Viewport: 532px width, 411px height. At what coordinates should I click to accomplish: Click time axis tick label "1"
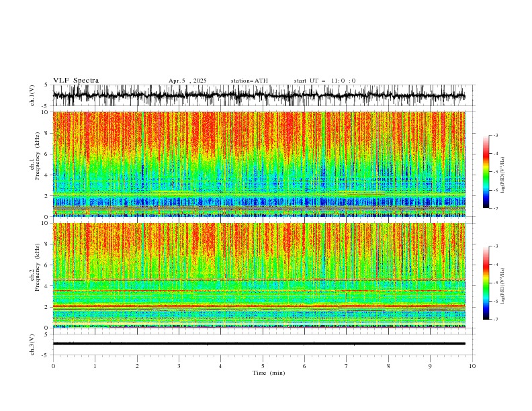(95, 366)
